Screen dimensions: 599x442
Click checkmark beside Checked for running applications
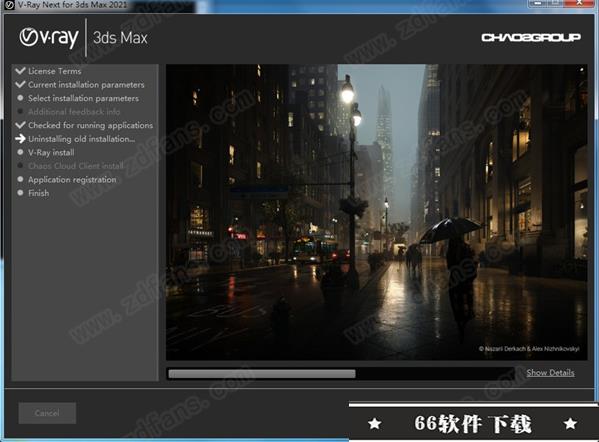pos(20,125)
